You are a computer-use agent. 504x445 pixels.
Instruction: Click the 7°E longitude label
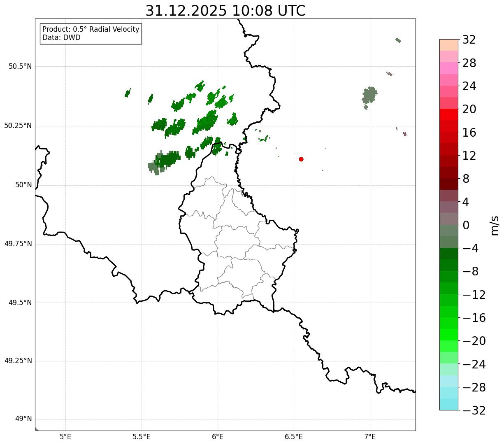coord(370,437)
